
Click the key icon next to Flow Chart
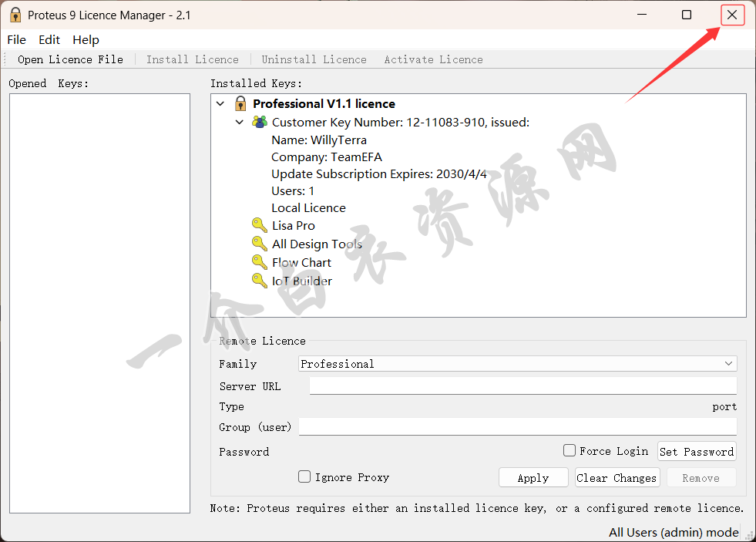[x=260, y=262]
